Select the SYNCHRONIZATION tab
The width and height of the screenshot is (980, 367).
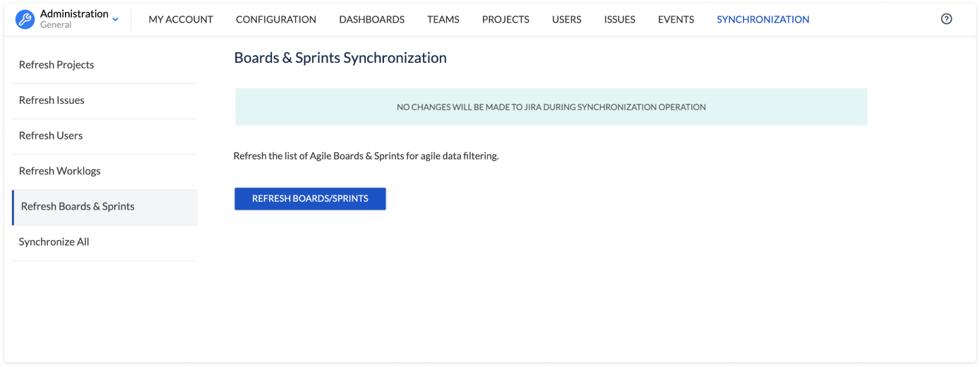[763, 20]
